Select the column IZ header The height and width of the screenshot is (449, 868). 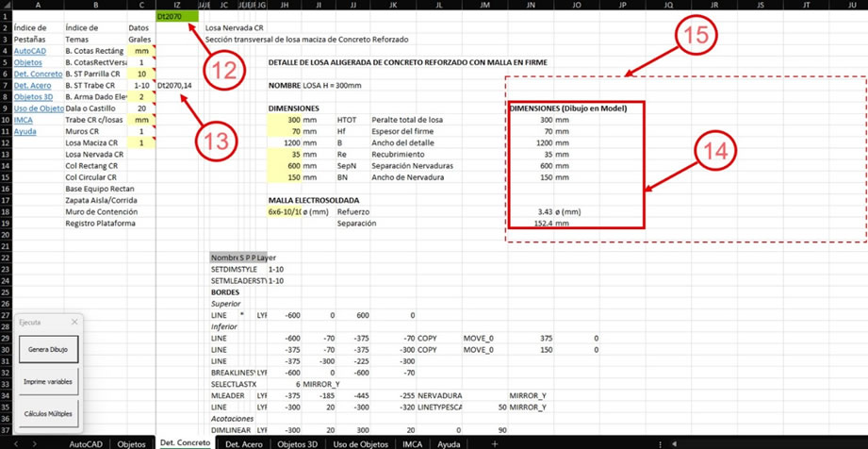point(177,5)
